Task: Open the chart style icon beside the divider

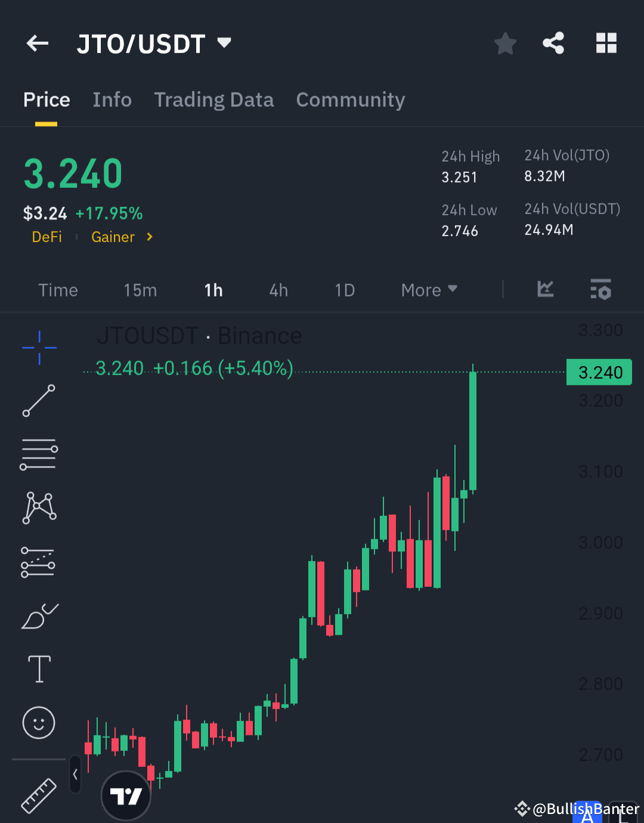Action: (544, 290)
